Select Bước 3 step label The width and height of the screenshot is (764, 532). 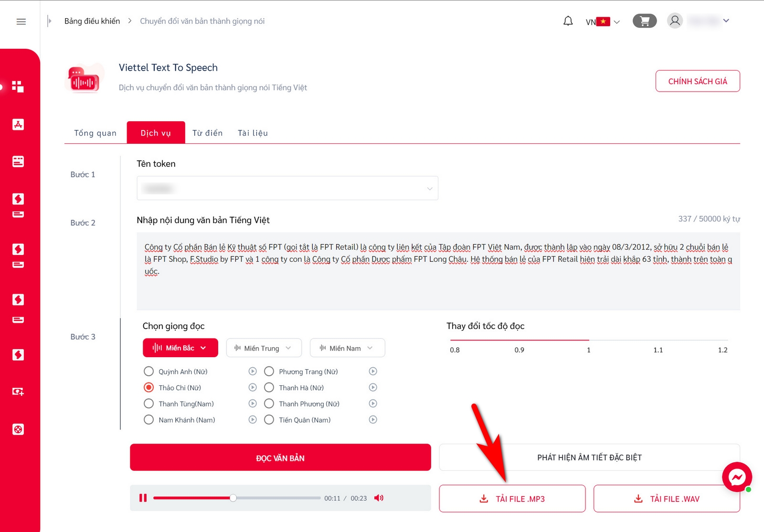(x=83, y=337)
